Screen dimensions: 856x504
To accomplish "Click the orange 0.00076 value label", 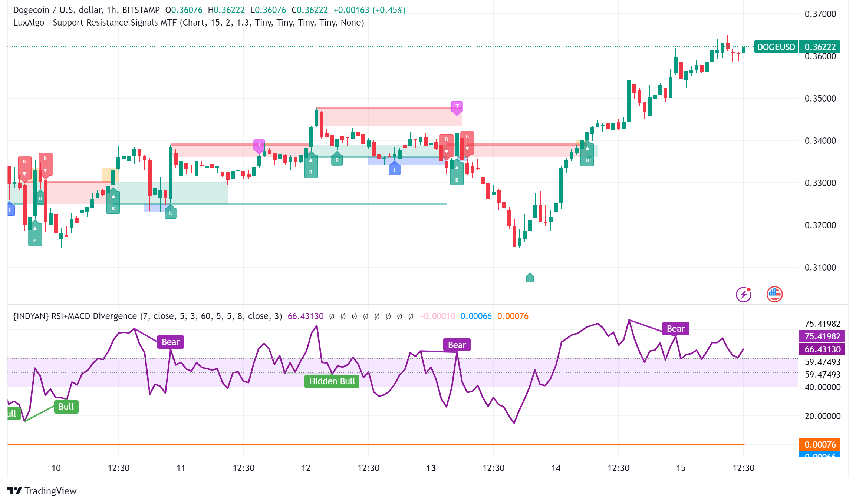I will coord(820,444).
